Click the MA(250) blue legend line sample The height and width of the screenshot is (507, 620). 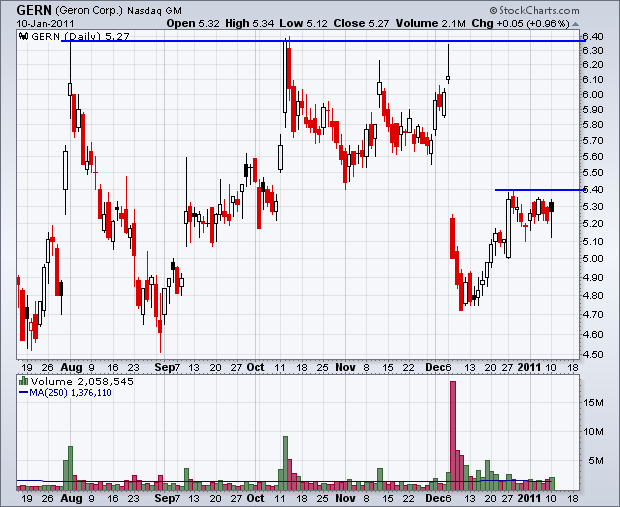pyautogui.click(x=24, y=393)
